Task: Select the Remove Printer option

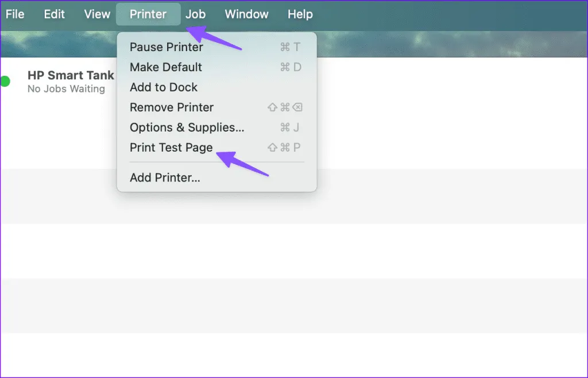Action: tap(172, 107)
